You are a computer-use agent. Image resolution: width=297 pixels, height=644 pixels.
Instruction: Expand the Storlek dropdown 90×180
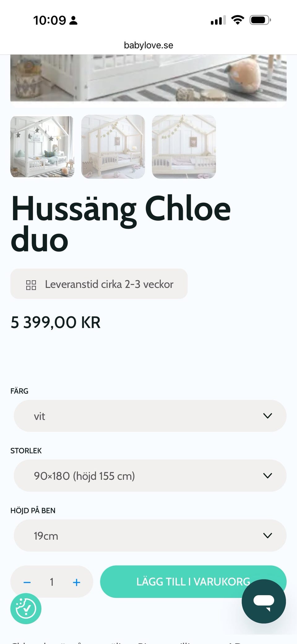point(150,476)
